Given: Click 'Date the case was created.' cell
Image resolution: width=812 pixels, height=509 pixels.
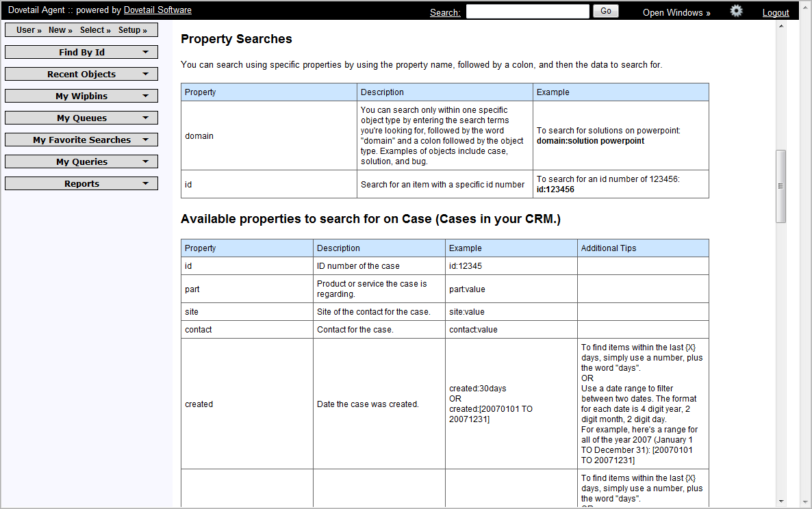Looking at the screenshot, I should 379,404.
